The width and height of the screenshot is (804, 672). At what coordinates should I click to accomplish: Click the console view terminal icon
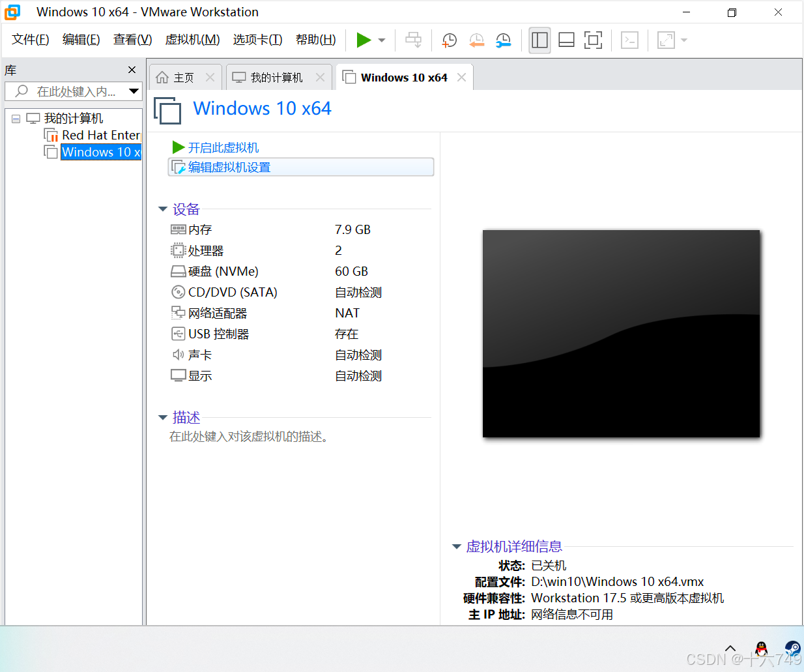click(629, 40)
